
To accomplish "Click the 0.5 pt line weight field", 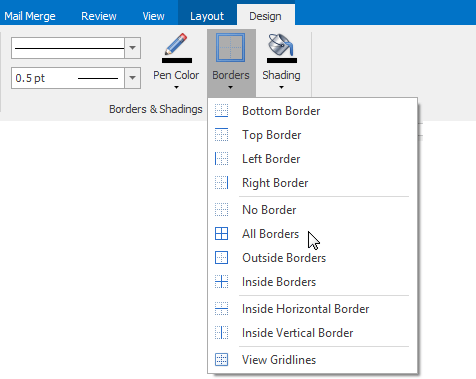I will (x=68, y=78).
